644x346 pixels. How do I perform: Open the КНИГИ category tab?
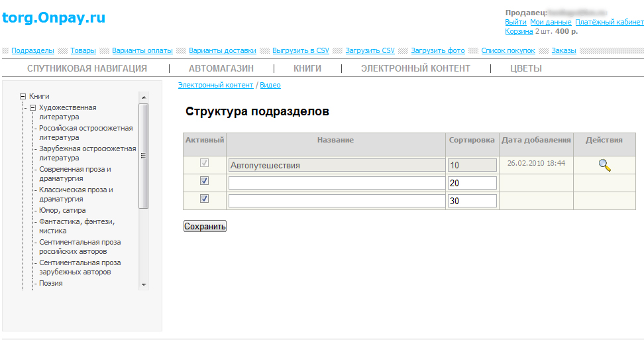[x=307, y=68]
